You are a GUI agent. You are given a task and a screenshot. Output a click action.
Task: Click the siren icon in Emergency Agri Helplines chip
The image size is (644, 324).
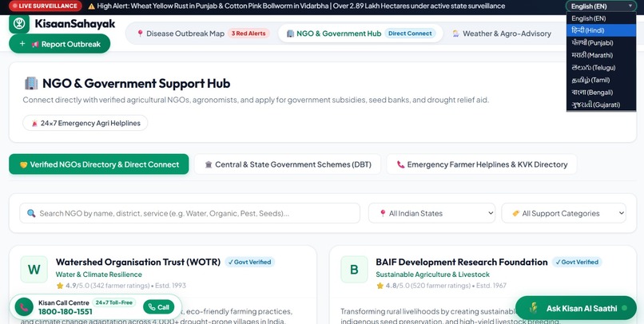34,123
